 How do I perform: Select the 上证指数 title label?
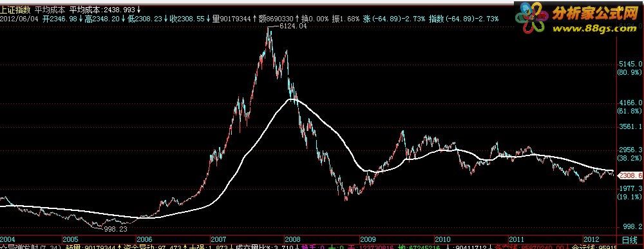(x=15, y=9)
